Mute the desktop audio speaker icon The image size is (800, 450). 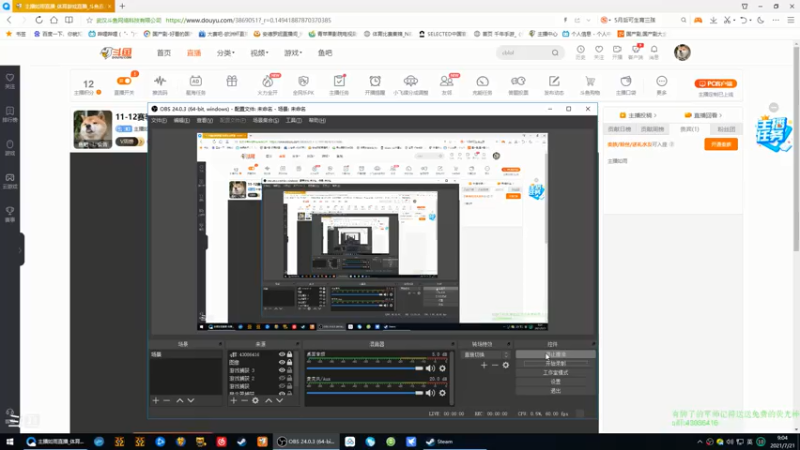[431, 368]
